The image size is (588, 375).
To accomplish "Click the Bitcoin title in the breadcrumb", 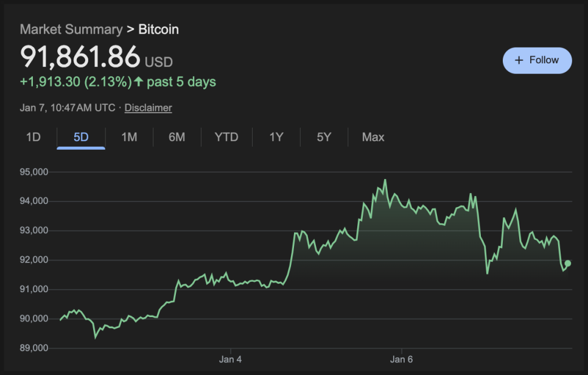I will 158,29.
